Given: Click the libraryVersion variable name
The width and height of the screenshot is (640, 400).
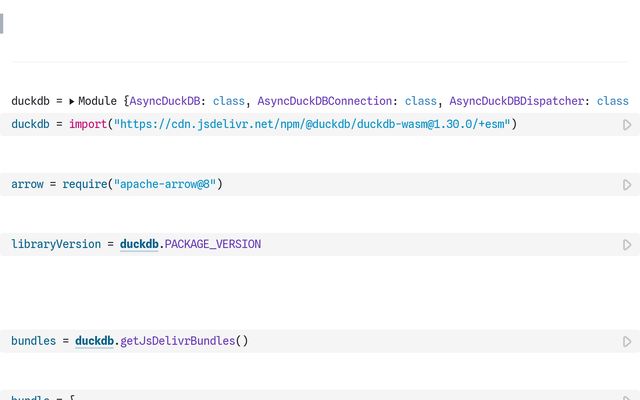Looking at the screenshot, I should 56,244.
